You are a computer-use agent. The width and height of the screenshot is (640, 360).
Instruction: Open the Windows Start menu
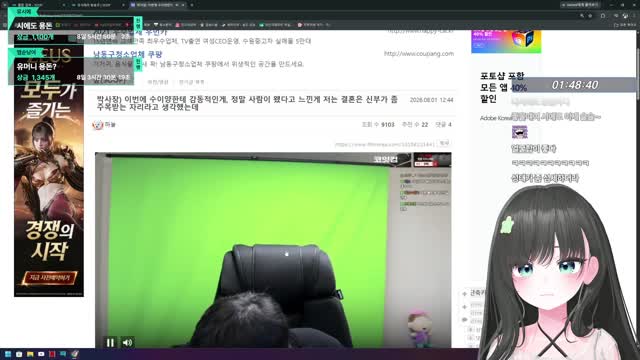[8, 354]
